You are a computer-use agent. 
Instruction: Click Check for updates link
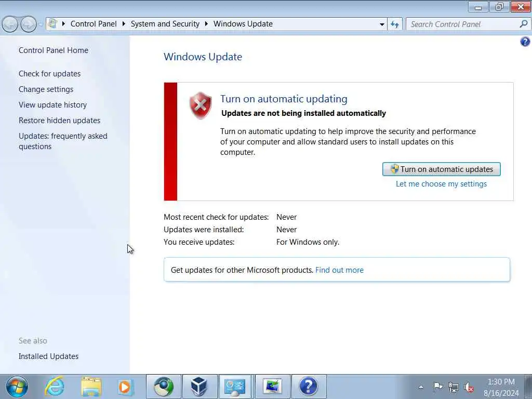(49, 74)
